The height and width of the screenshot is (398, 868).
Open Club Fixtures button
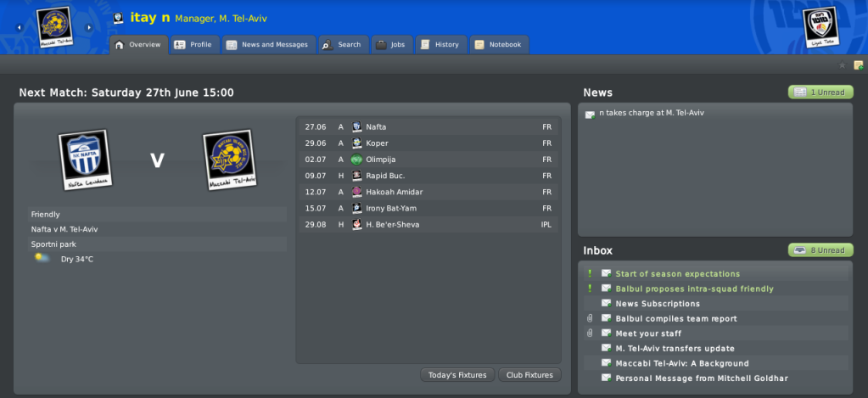[x=529, y=375]
